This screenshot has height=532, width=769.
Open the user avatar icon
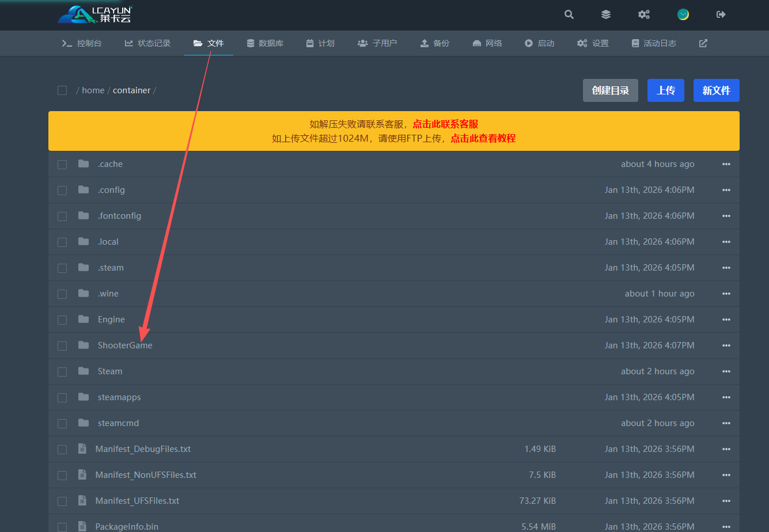coord(683,14)
